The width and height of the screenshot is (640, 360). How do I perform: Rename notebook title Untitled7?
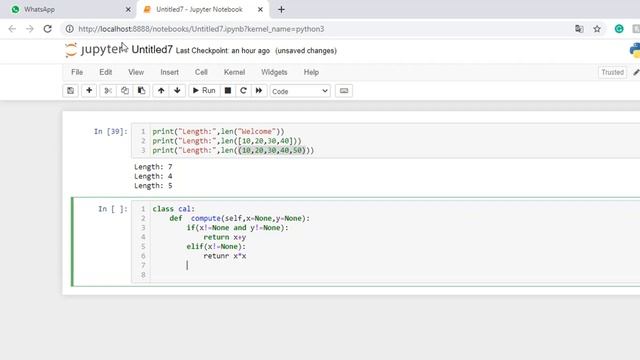[x=152, y=50]
